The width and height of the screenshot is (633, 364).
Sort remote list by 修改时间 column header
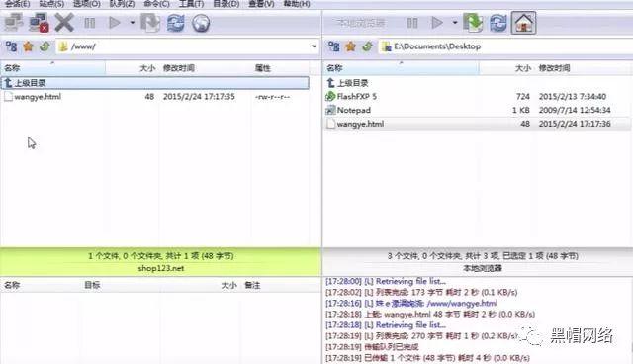pyautogui.click(x=205, y=68)
